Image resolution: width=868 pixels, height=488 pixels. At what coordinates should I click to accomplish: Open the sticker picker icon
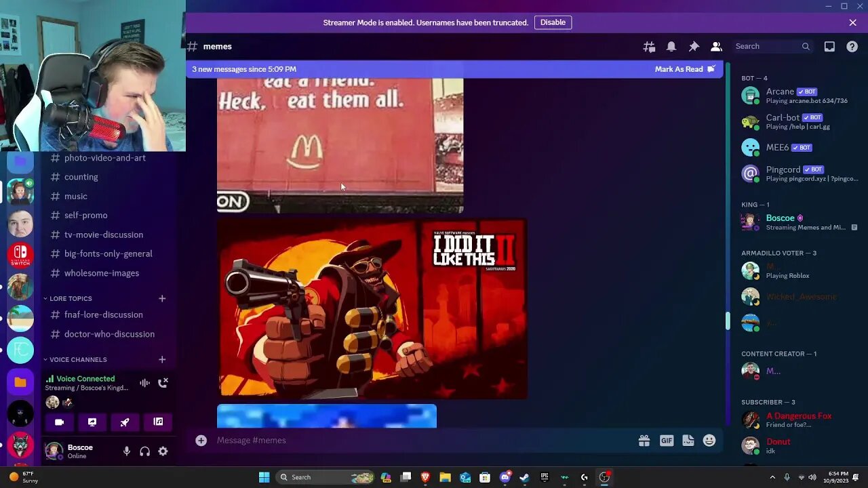pyautogui.click(x=688, y=441)
